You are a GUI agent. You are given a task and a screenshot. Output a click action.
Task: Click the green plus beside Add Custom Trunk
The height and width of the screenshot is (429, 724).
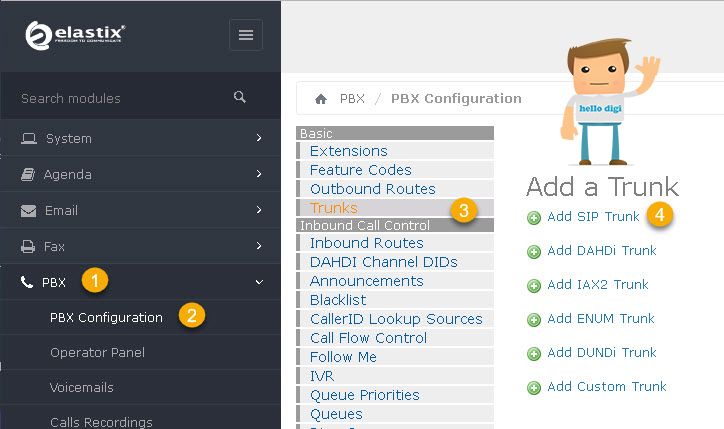534,387
